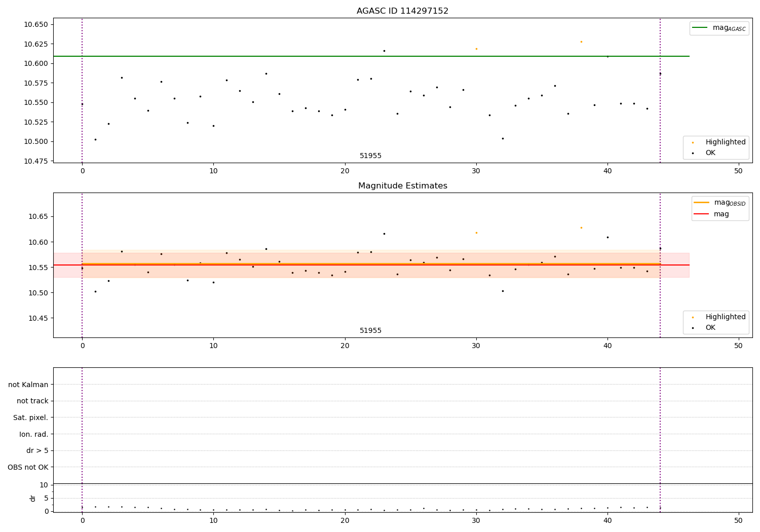Click x-axis tick '30' under the top plot

tap(476, 171)
